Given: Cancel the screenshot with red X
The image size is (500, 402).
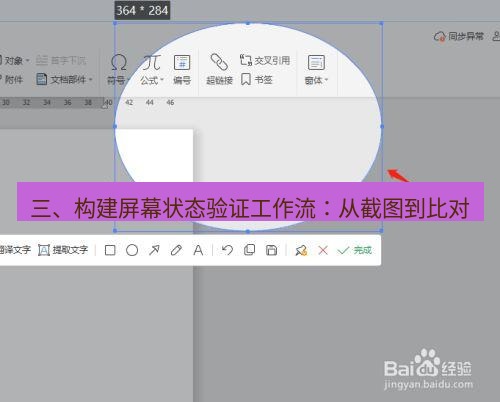Looking at the screenshot, I should tap(323, 250).
